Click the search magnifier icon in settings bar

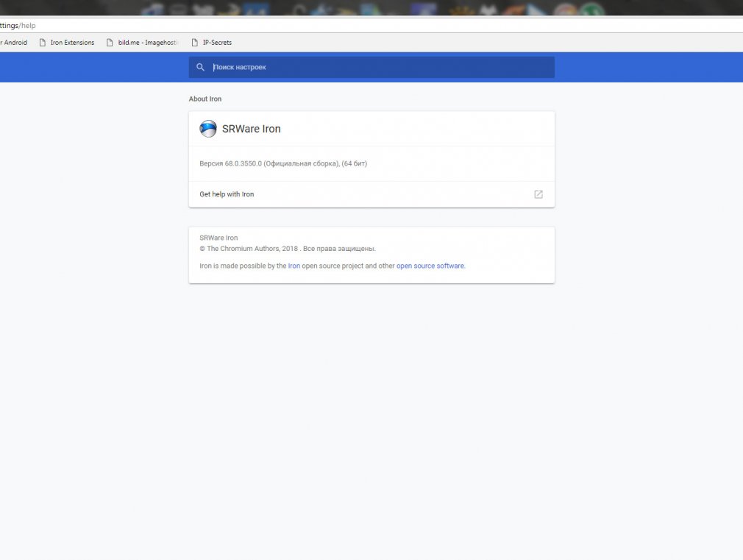[x=200, y=68]
